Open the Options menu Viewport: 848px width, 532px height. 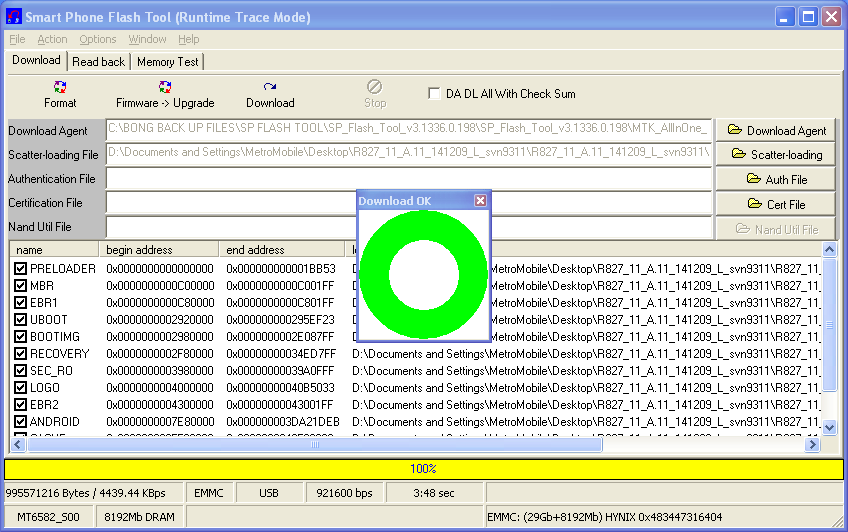click(98, 39)
